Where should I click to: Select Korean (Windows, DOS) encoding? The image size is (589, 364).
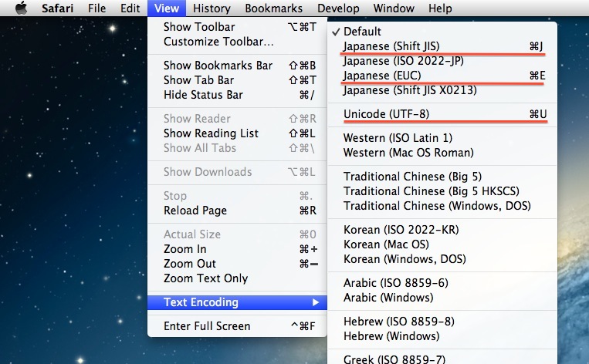[x=442, y=259]
